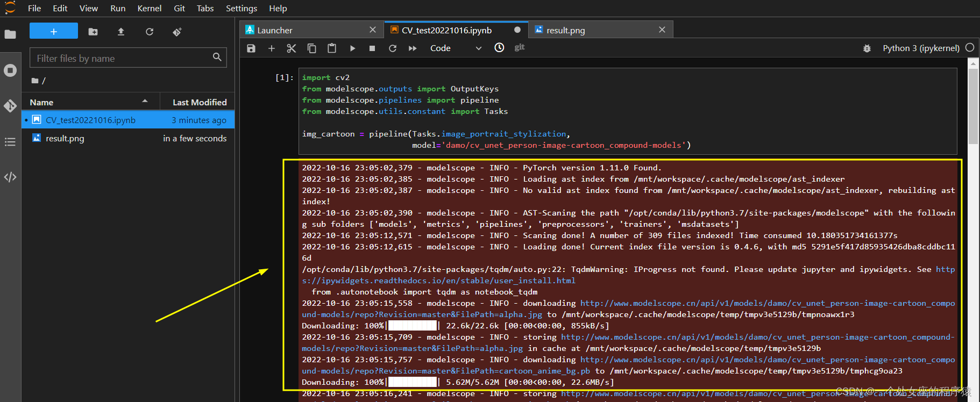Create a new folder in file browser

click(93, 32)
